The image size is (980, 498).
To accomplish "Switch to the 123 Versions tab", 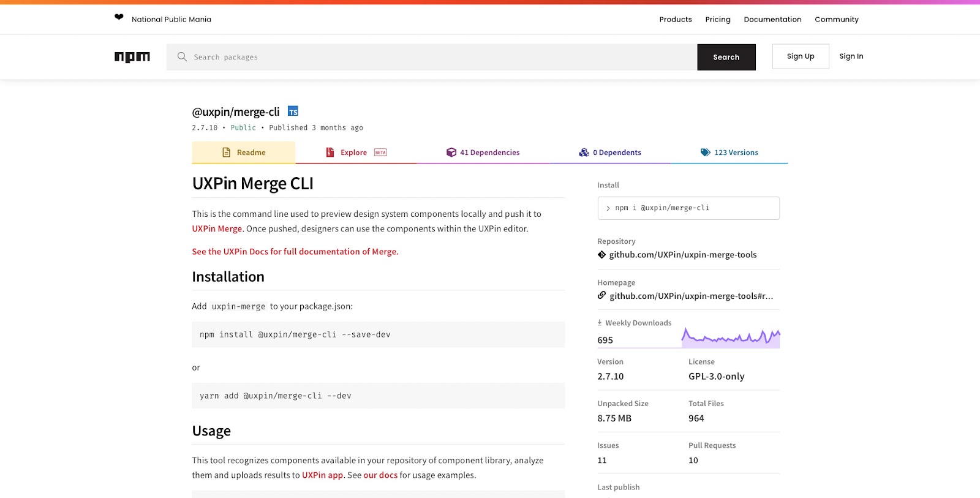I will [x=729, y=153].
